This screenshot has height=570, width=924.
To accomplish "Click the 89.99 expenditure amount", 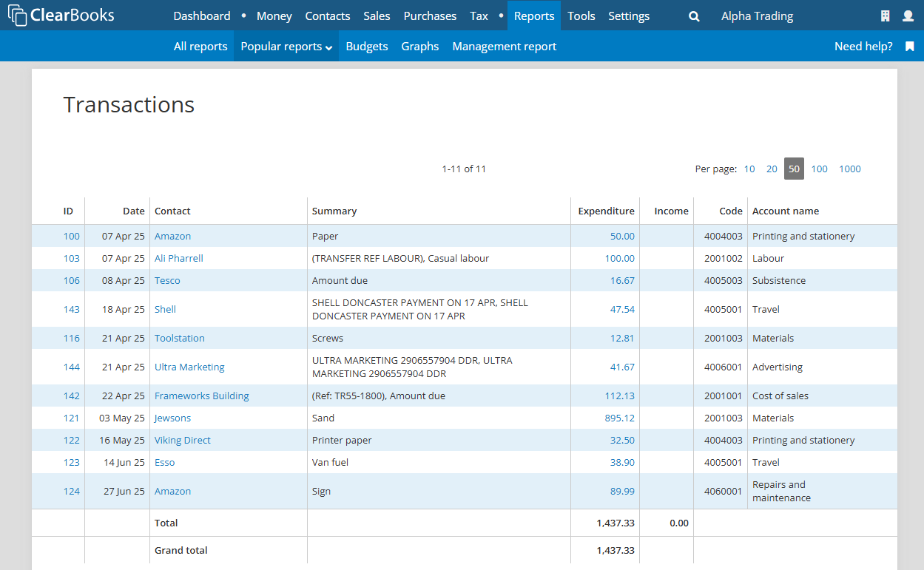I will pyautogui.click(x=622, y=492).
